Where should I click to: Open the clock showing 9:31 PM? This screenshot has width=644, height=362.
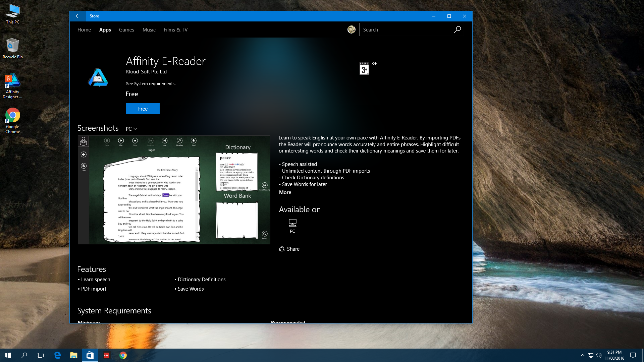[614, 355]
